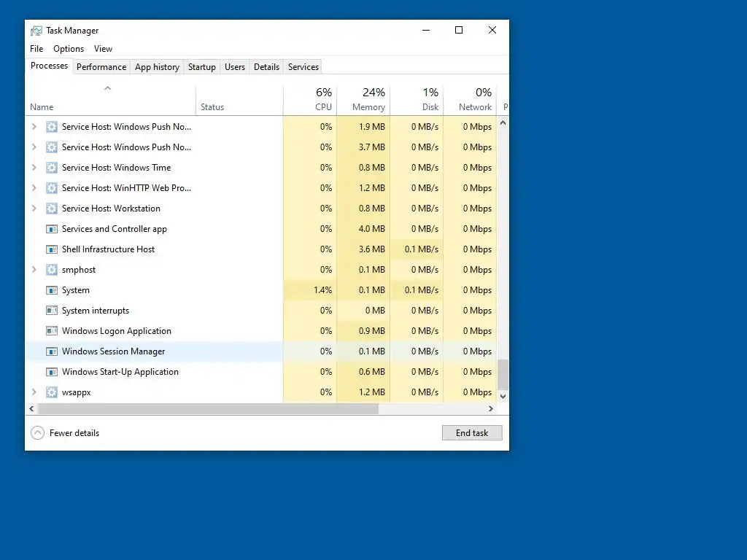Select the Shell Infrastructure Host process
Image resolution: width=747 pixels, height=560 pixels.
261,249
